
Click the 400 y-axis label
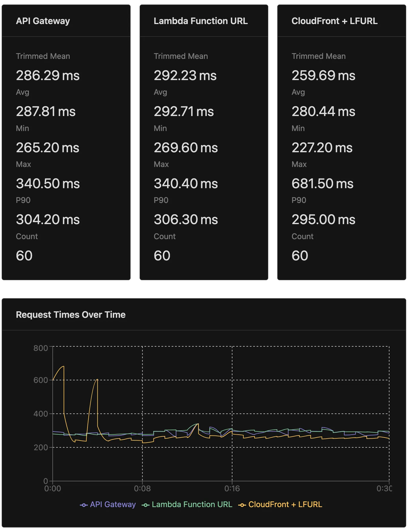[41, 414]
